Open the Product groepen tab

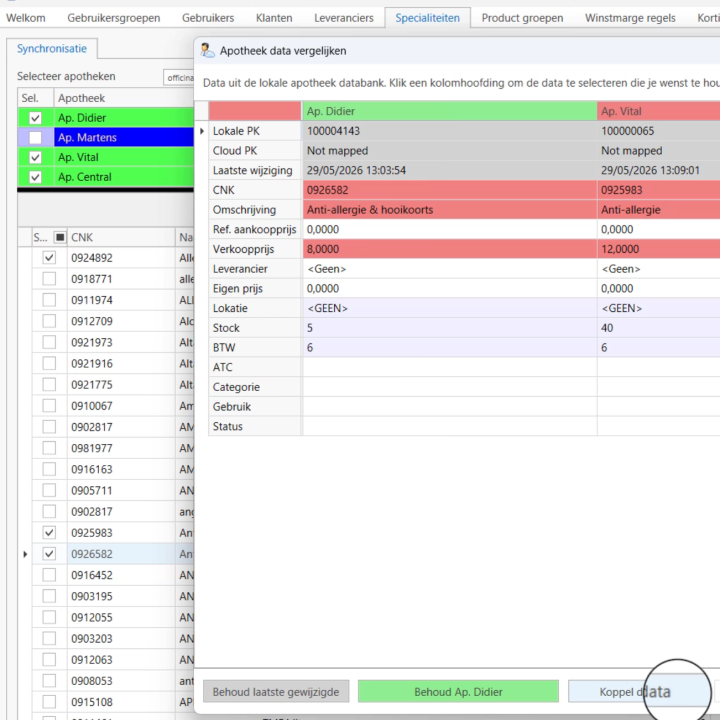tap(522, 18)
